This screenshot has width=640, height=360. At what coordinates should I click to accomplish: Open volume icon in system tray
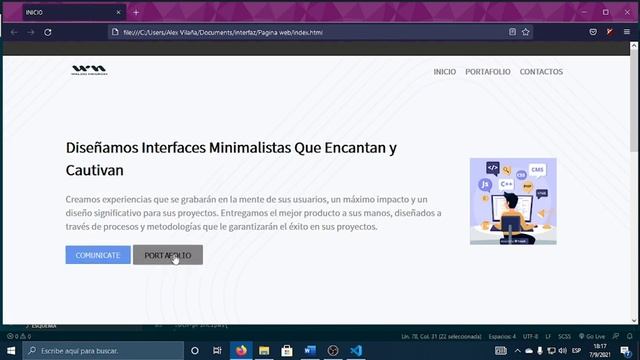[x=563, y=351]
